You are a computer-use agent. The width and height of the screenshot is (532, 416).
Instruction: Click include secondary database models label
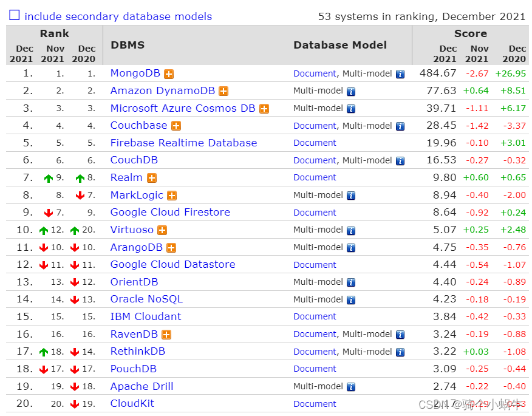(x=118, y=16)
